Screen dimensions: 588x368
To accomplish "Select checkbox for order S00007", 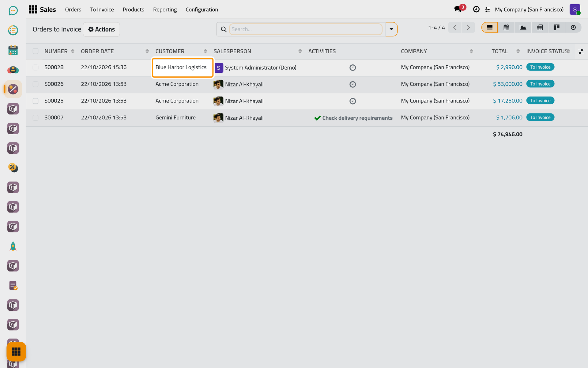I will 36,118.
